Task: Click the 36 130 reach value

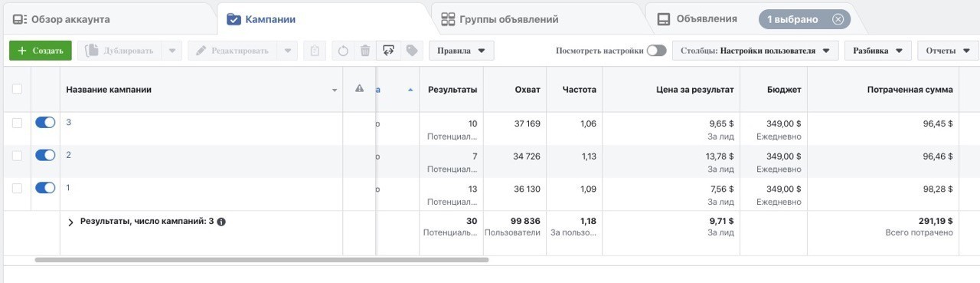Action: [x=526, y=189]
